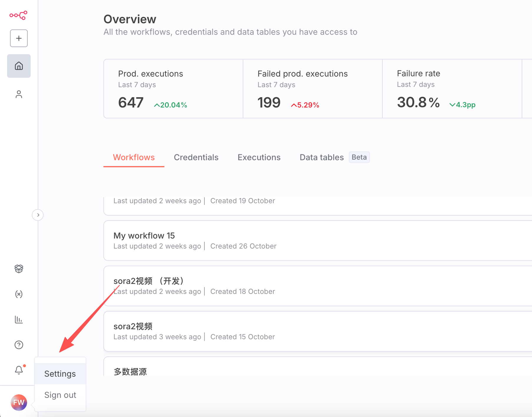Image resolution: width=532 pixels, height=417 pixels.
Task: Open the Personal user icon in sidebar
Action: click(x=19, y=94)
